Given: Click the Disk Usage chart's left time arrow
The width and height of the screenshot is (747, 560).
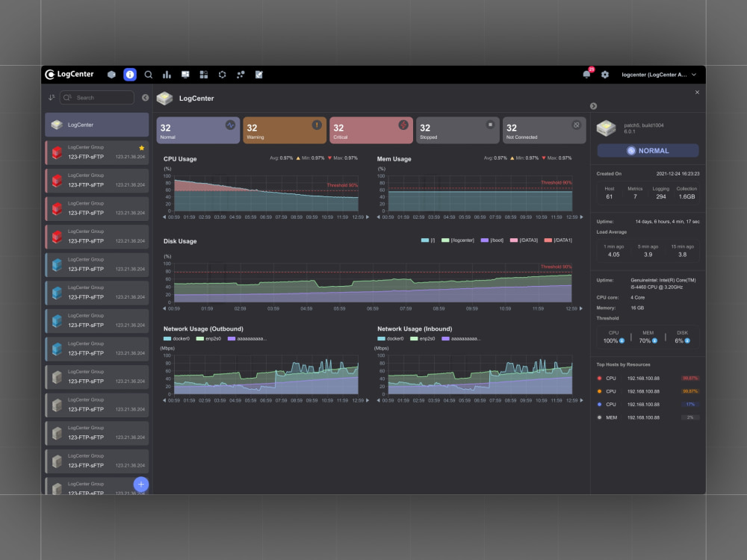Looking at the screenshot, I should pyautogui.click(x=164, y=308).
